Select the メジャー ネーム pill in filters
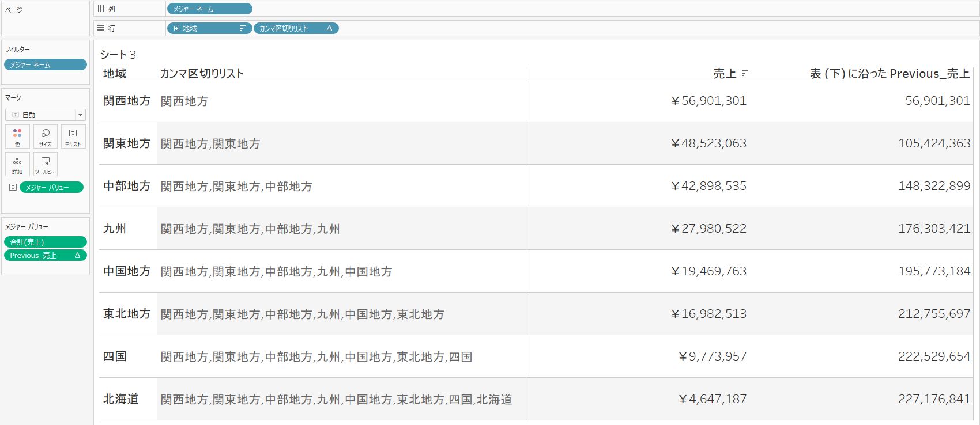This screenshot has width=980, height=425. coord(45,64)
